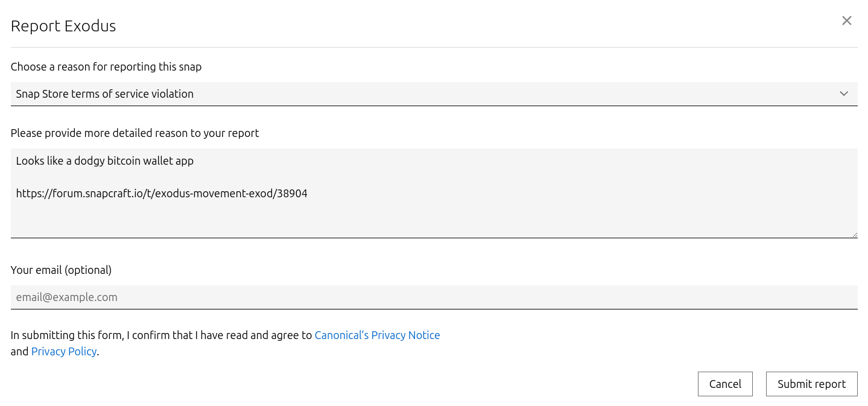The height and width of the screenshot is (406, 868).
Task: Focus the email@example.com input field
Action: pyautogui.click(x=434, y=297)
